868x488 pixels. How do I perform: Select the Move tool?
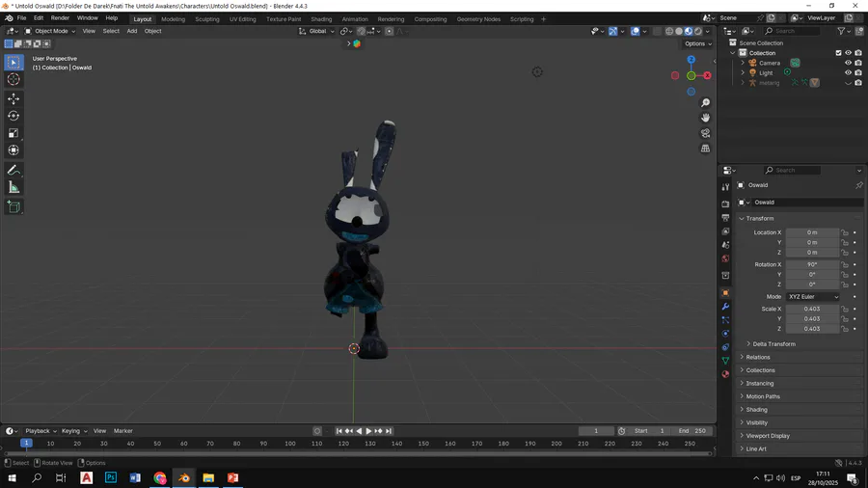pos(14,98)
